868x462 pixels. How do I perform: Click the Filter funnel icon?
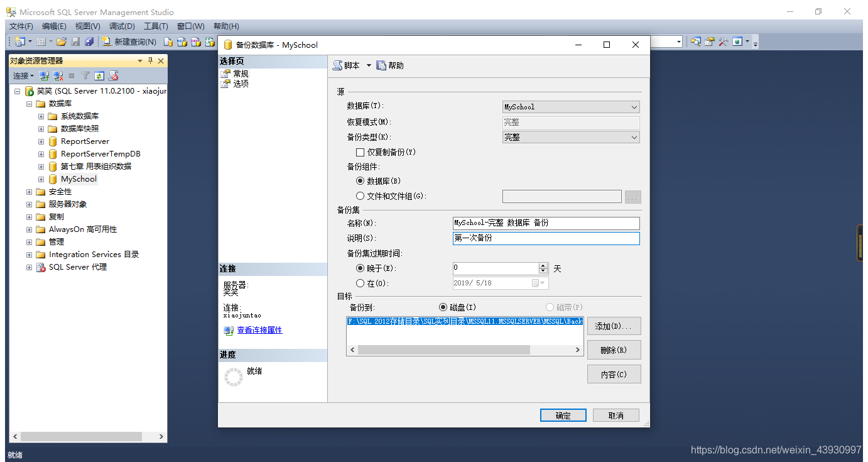tap(85, 75)
